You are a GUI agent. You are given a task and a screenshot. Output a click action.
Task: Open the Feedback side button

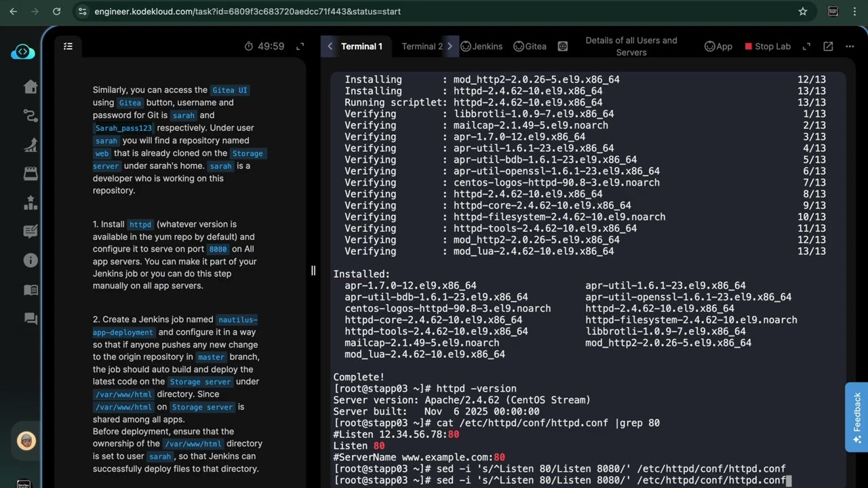pos(856,417)
